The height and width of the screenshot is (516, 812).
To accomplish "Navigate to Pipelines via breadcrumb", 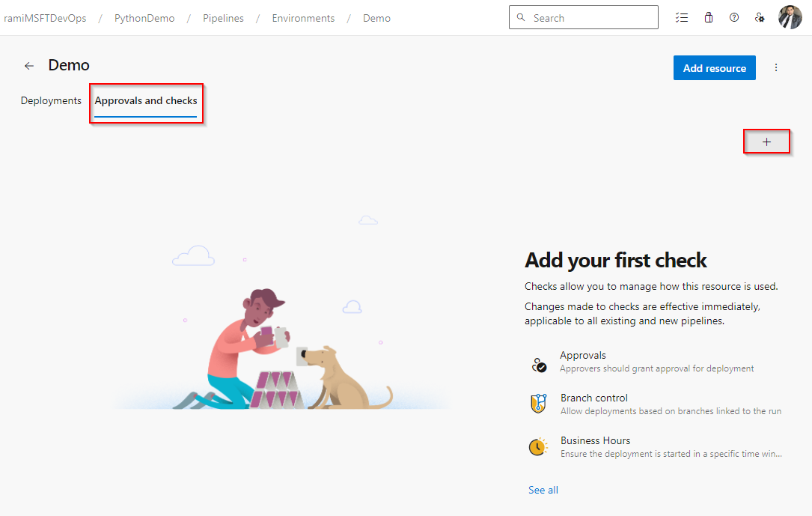I will coord(223,17).
